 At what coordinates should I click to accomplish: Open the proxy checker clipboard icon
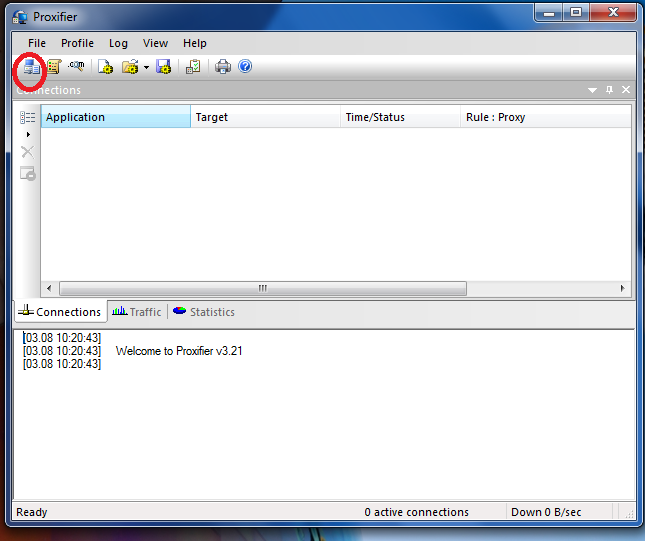coord(193,67)
